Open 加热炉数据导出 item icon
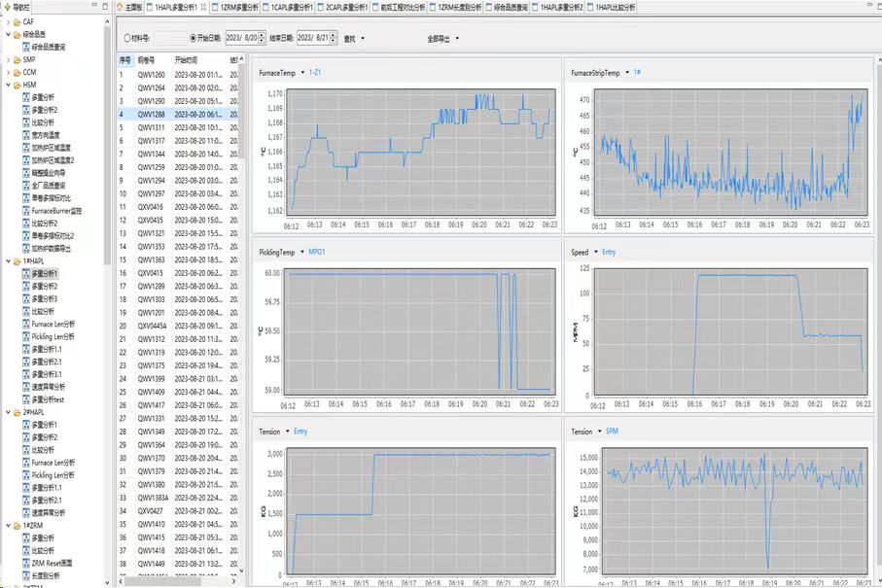The image size is (882, 588). tap(26, 249)
